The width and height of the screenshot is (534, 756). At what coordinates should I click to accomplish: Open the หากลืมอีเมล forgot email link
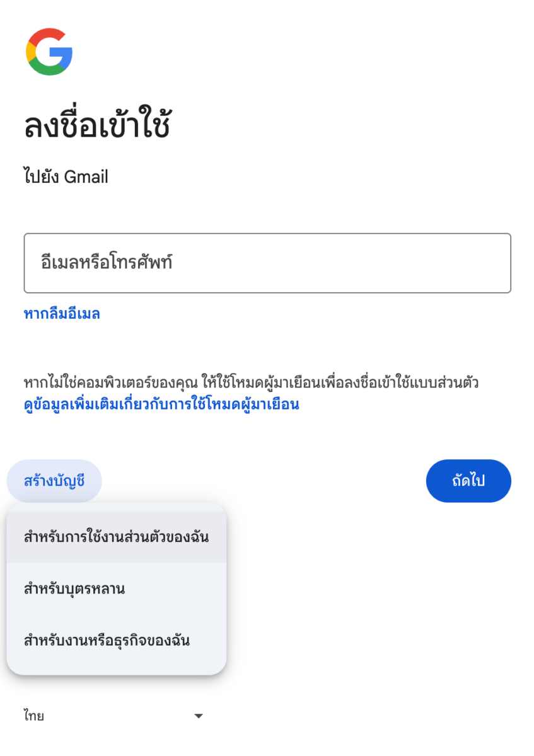click(x=62, y=314)
